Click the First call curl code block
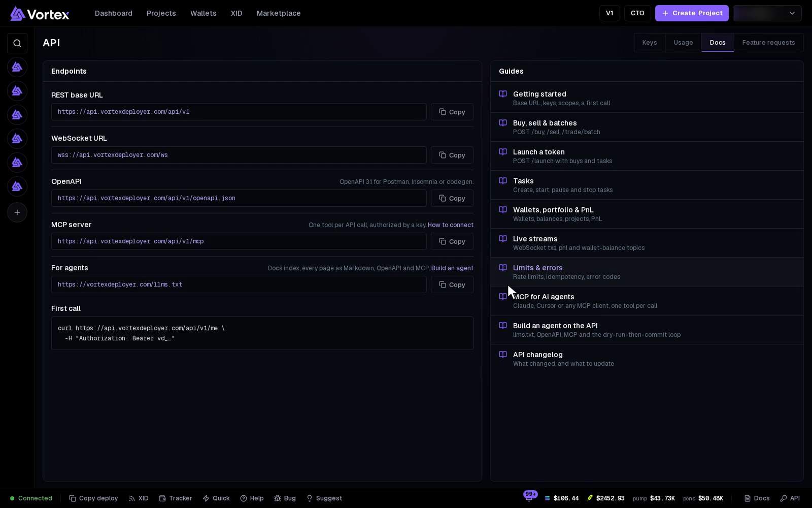812x508 pixels. (262, 333)
